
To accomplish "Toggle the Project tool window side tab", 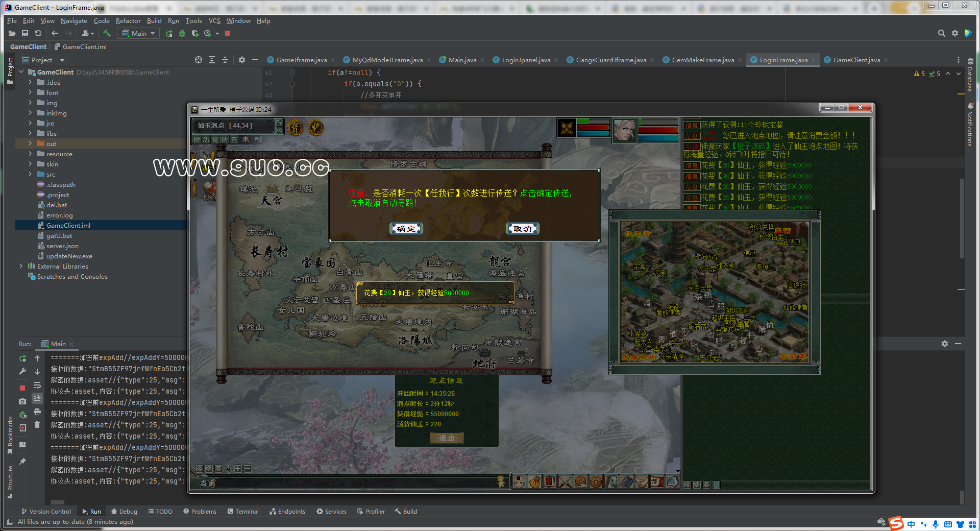I will (10, 70).
